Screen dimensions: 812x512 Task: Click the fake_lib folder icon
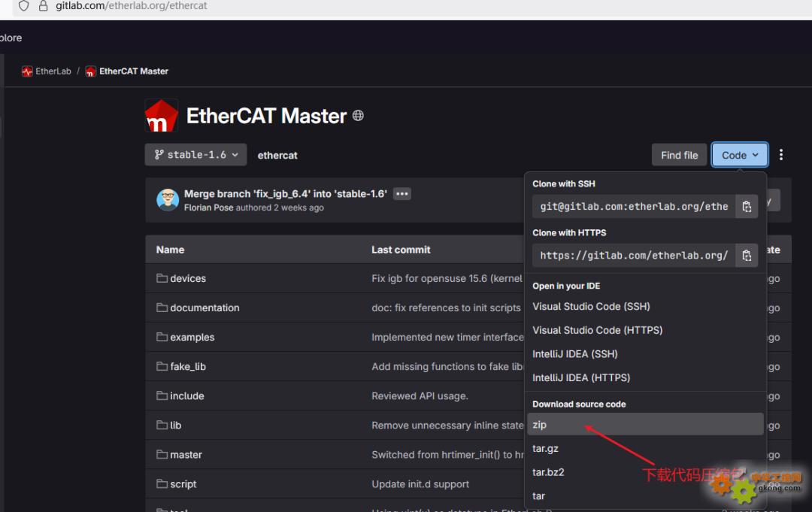click(x=162, y=367)
